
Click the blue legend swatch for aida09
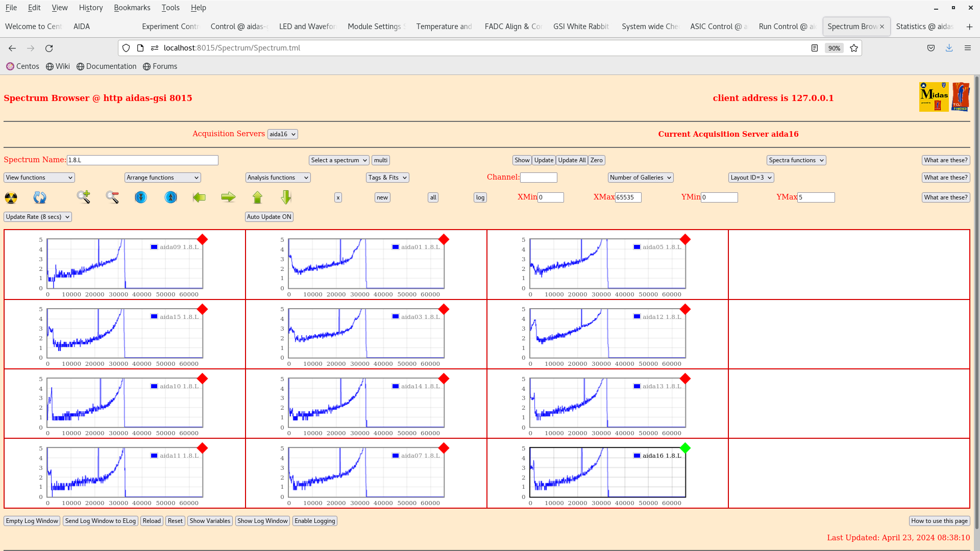pyautogui.click(x=154, y=247)
